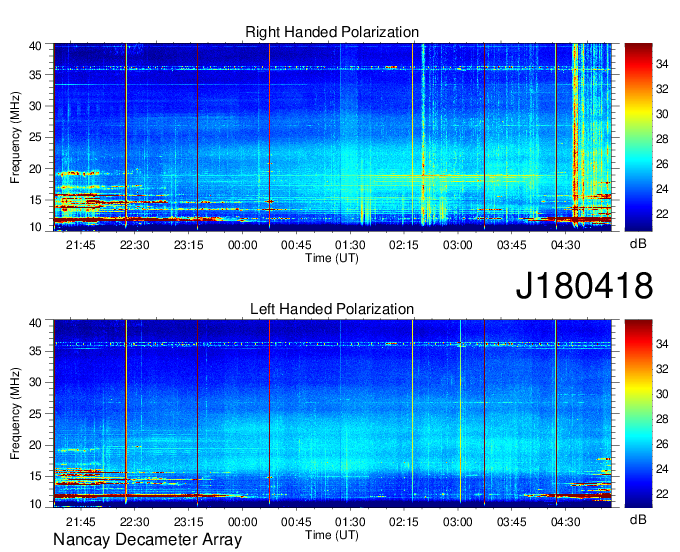This screenshot has width=680, height=552.
Task: Click the Left Handed Polarization spectrogram image
Action: [x=332, y=414]
